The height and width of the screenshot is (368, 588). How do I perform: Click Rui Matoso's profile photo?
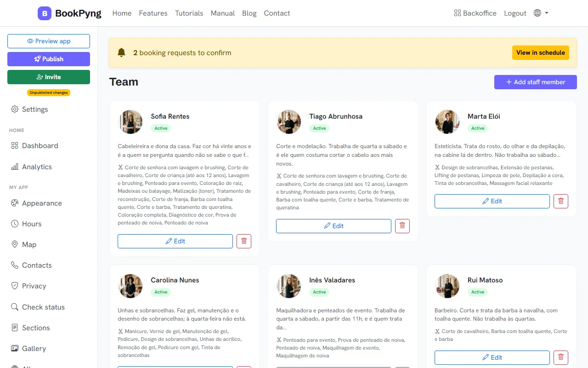tap(447, 286)
